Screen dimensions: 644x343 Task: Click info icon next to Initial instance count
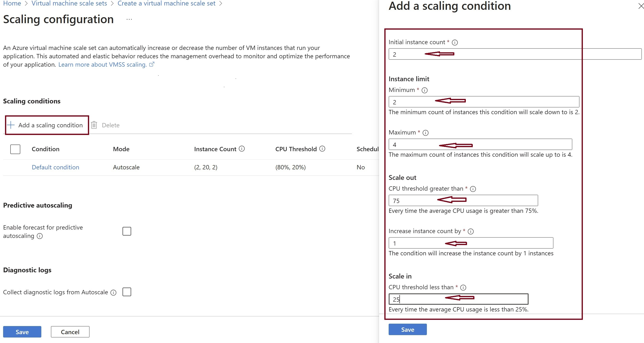click(x=455, y=43)
